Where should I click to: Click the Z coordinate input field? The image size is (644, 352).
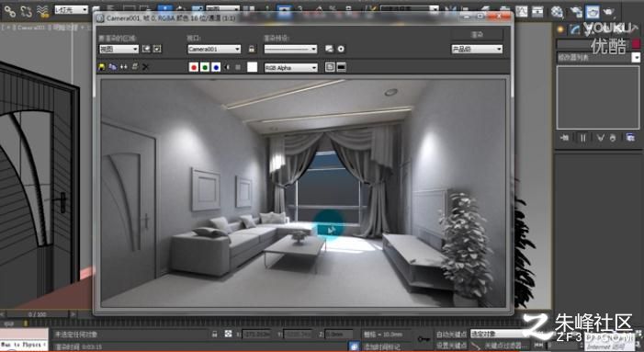(x=339, y=335)
